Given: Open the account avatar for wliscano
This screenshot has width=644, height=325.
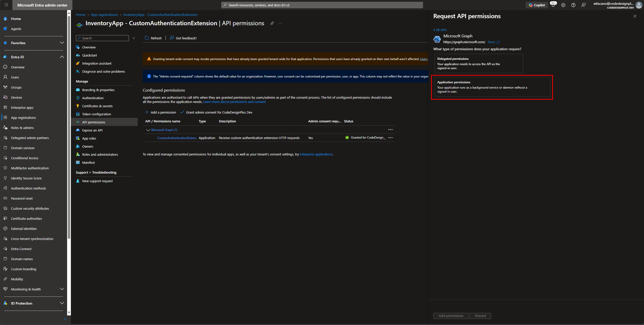Looking at the screenshot, I should 639,5.
